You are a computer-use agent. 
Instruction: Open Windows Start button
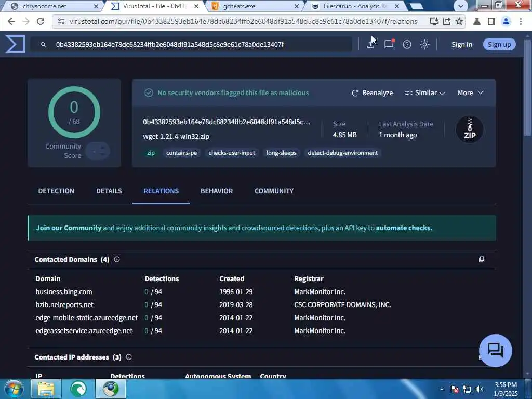point(13,389)
